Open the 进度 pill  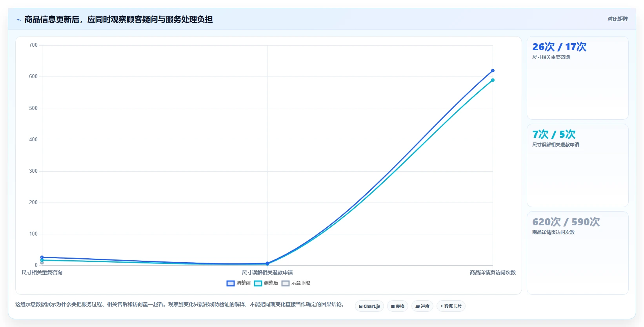(422, 306)
